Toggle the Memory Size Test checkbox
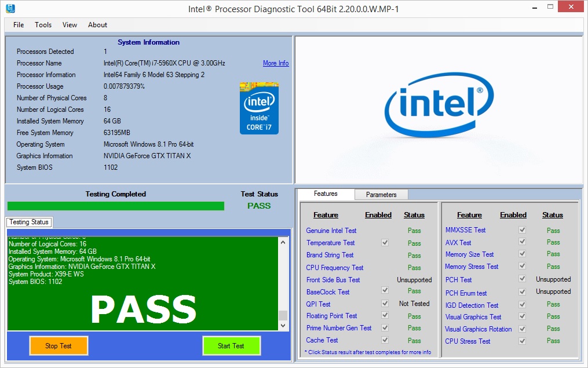 point(522,254)
